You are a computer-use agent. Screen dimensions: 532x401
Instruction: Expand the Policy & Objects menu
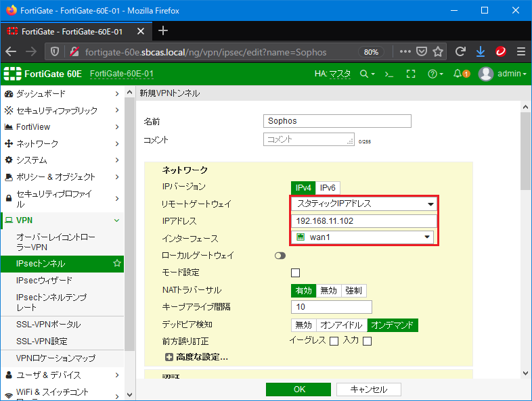pos(62,176)
